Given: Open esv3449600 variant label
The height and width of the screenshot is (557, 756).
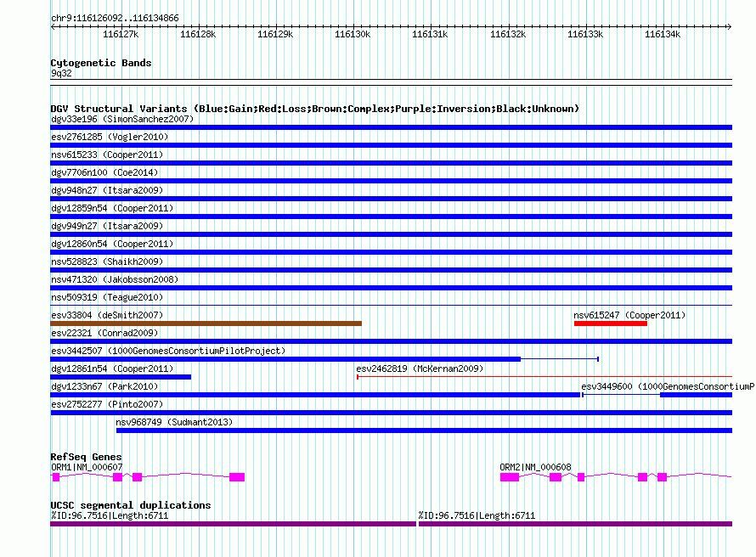Looking at the screenshot, I should coord(668,386).
